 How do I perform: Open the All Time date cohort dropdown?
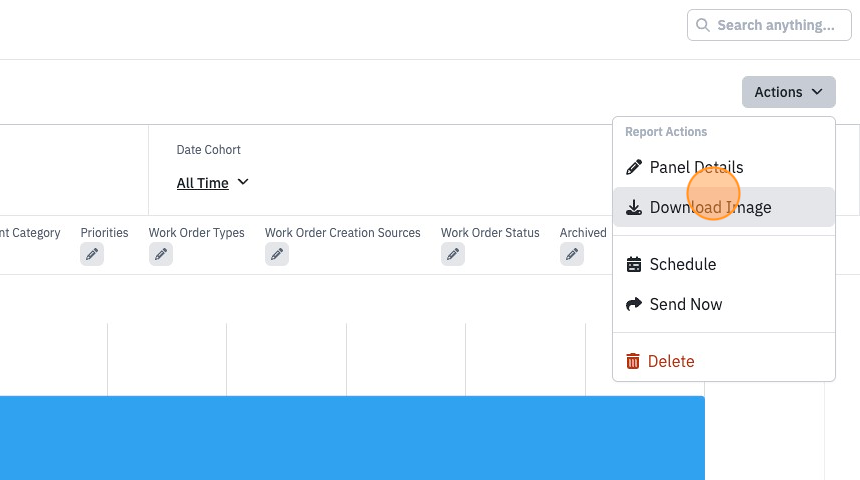pos(212,183)
